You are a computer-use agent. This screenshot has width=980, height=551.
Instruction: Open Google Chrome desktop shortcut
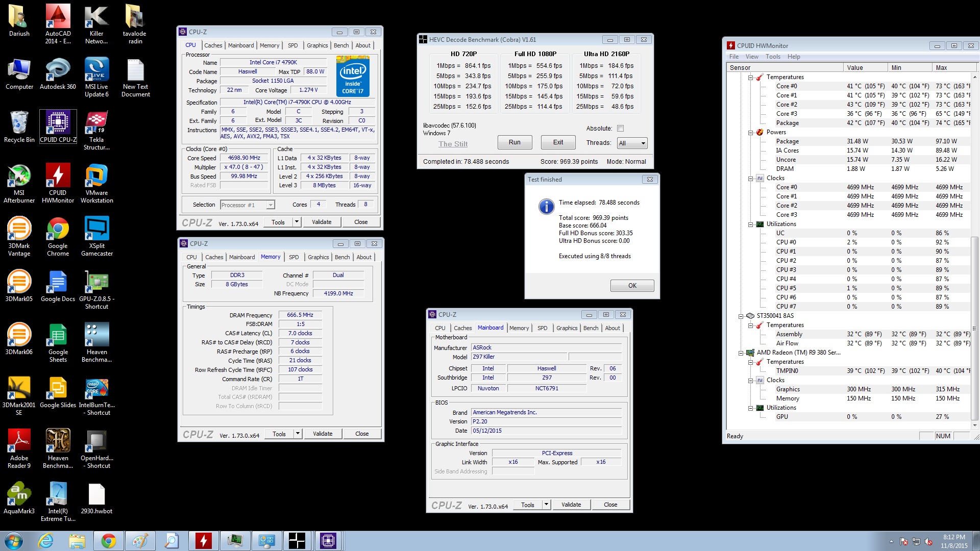coord(58,237)
